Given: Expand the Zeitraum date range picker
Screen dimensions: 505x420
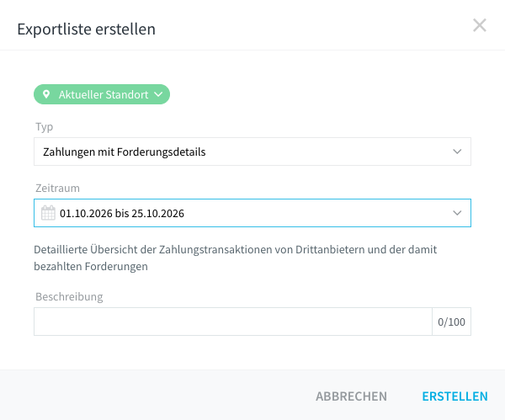Looking at the screenshot, I should click(x=252, y=213).
